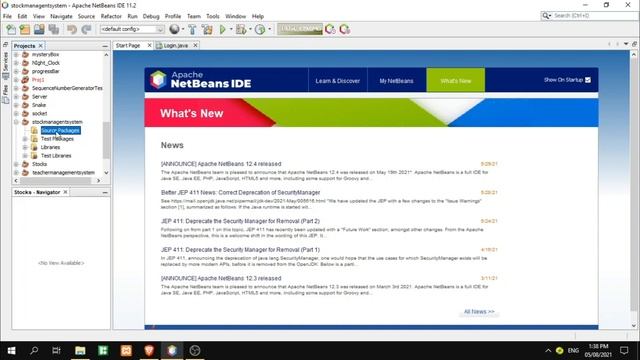Toggle the Show On Startup checkbox
Viewport: 640px width, 360px height.
coord(588,80)
